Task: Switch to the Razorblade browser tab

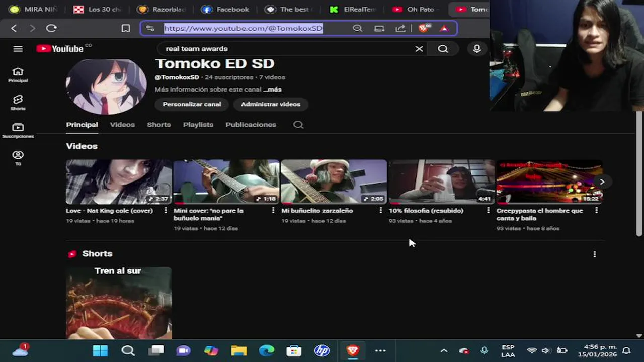Action: coord(162,9)
